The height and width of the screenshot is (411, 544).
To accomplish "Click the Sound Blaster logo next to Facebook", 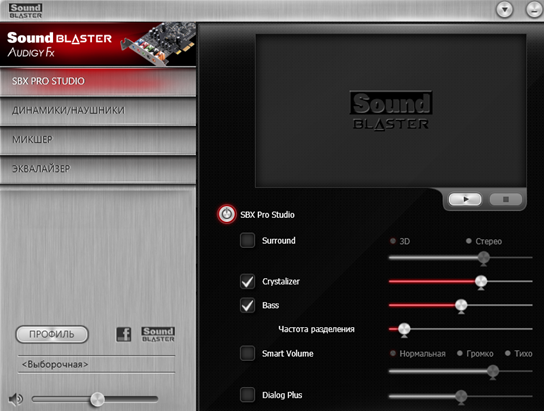I will 158,334.
